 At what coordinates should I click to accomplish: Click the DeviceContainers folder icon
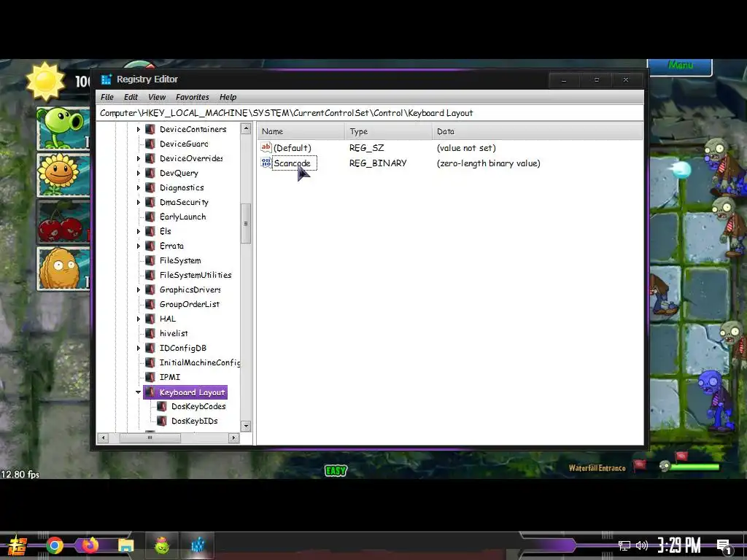[150, 129]
